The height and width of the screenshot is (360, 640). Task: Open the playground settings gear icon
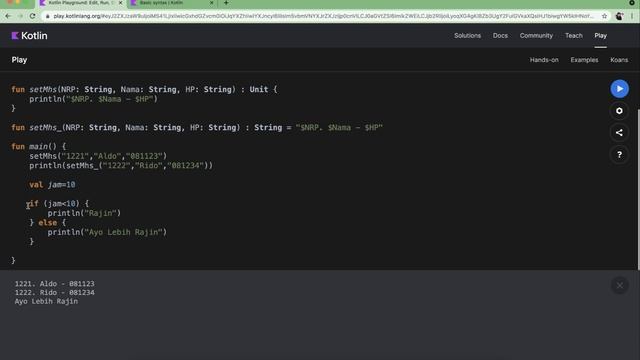pyautogui.click(x=619, y=111)
